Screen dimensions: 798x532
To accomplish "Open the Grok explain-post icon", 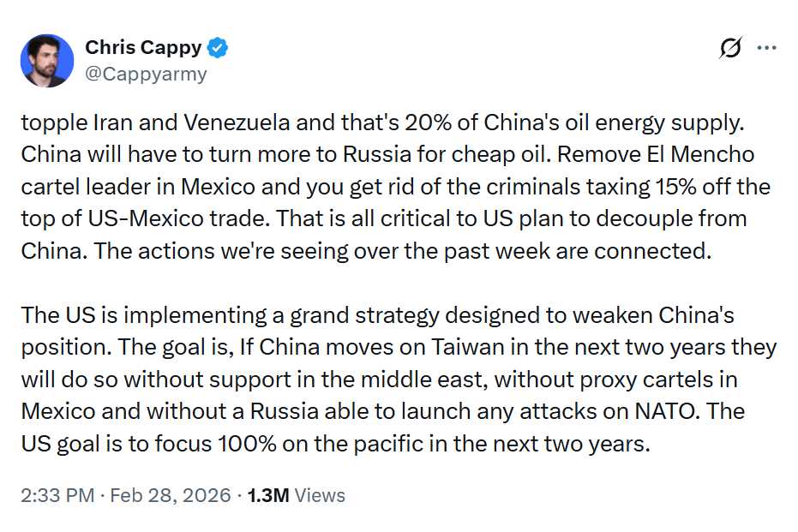I will coord(730,49).
